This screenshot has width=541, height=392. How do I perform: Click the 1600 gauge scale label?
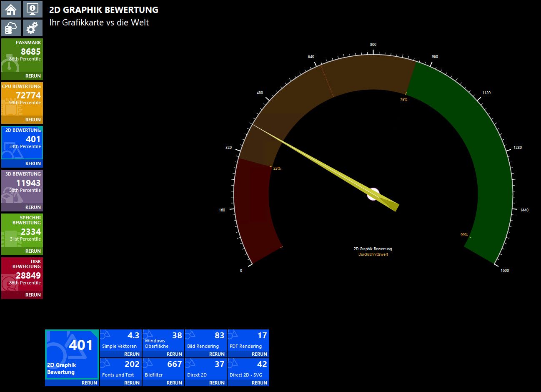coord(504,271)
